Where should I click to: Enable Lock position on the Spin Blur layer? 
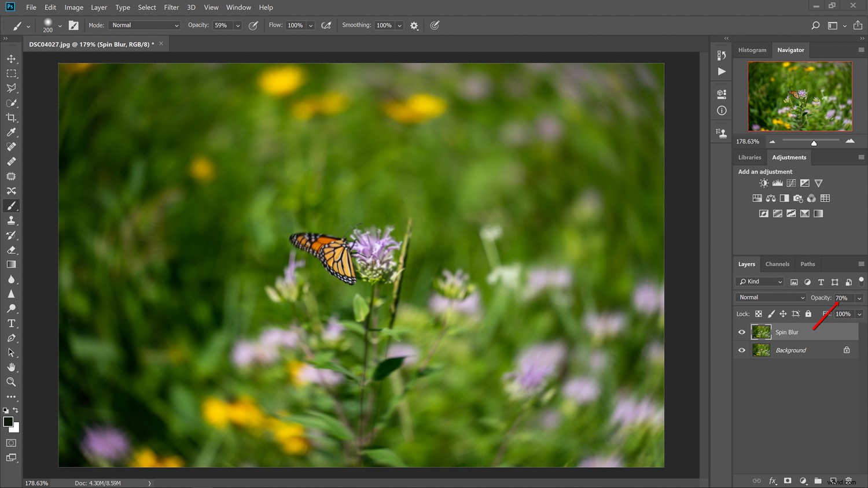tap(784, 314)
